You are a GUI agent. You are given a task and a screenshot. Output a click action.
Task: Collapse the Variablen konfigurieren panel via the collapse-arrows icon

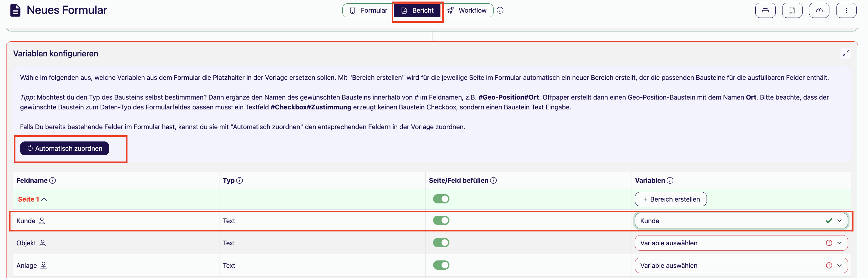[846, 53]
